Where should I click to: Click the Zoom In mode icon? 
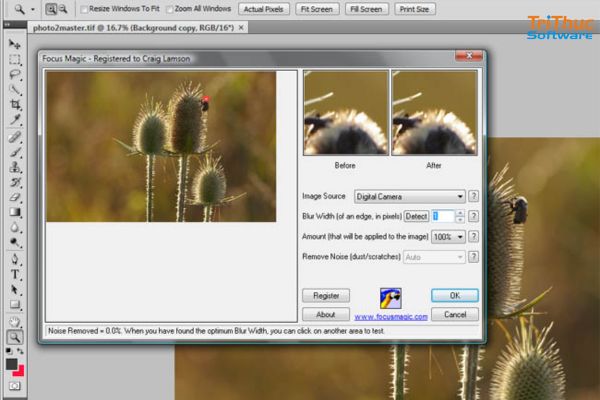pyautogui.click(x=50, y=9)
